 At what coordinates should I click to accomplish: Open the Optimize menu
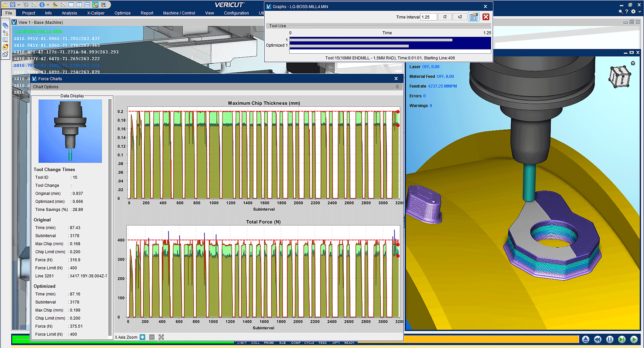(x=122, y=13)
